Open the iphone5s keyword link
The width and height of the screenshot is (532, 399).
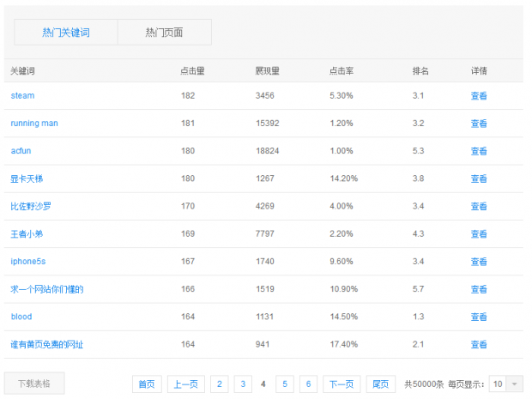click(x=28, y=261)
